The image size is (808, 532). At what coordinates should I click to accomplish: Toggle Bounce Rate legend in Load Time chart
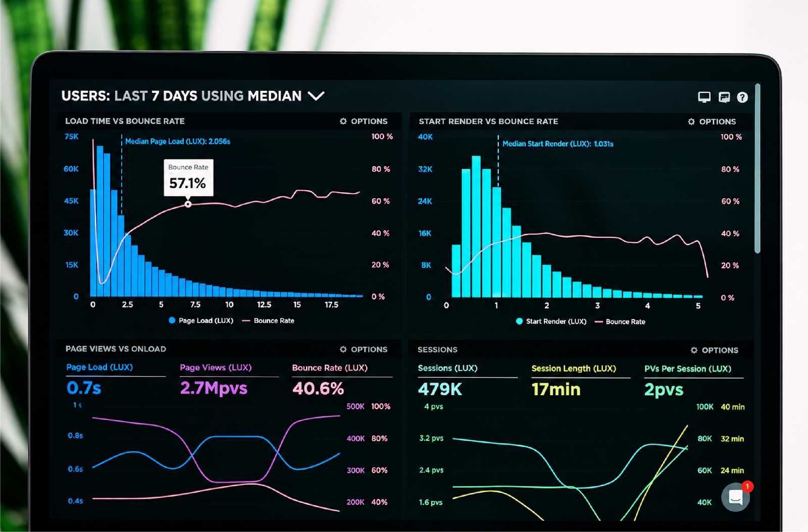pyautogui.click(x=268, y=321)
